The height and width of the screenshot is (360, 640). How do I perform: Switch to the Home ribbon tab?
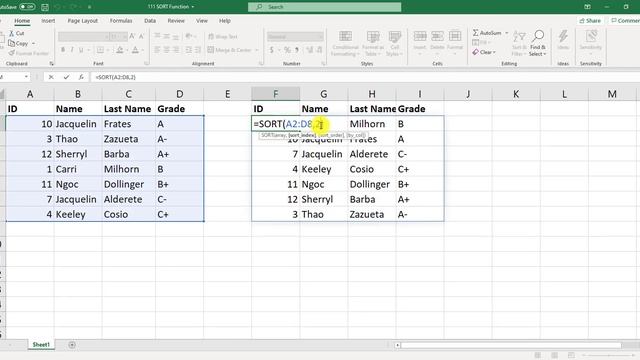point(22,21)
